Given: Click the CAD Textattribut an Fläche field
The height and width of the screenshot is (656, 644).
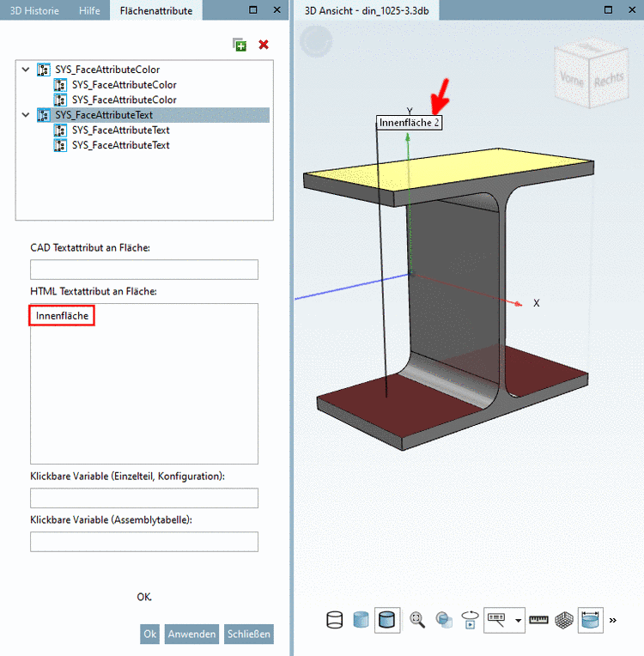Looking at the screenshot, I should pyautogui.click(x=144, y=270).
